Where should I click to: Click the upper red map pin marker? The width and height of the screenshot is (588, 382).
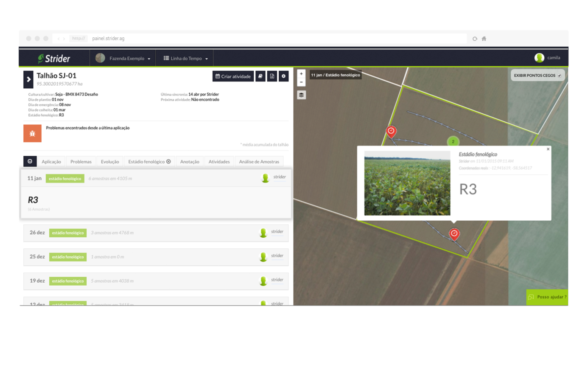(391, 132)
